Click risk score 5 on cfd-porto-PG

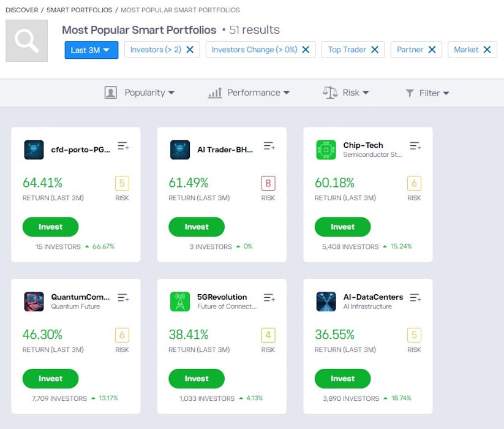tap(122, 183)
